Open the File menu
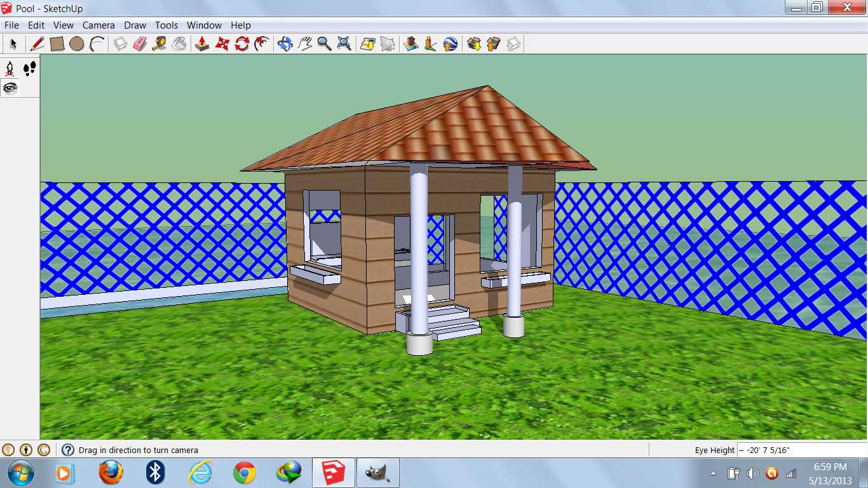Viewport: 868px width, 488px height. coord(11,25)
